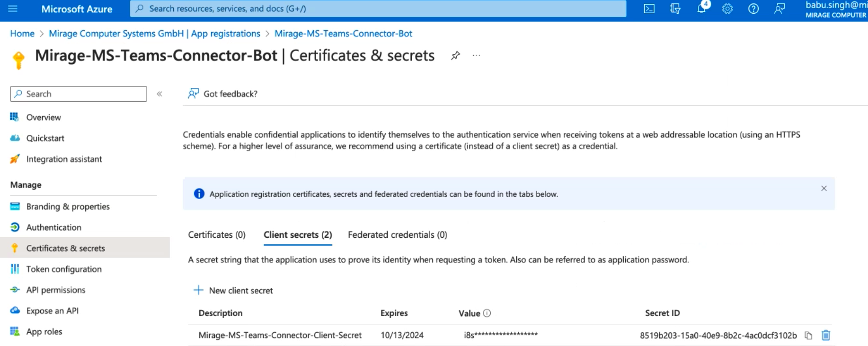This screenshot has height=346, width=868.
Task: Click Mirage-MS-Teams-Connector-Client-Secret description cell
Action: click(x=280, y=335)
